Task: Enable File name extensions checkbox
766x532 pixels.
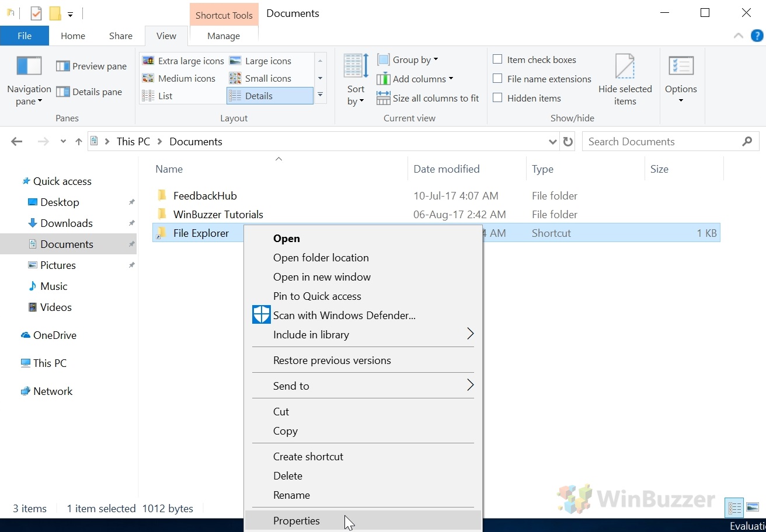Action: point(498,79)
